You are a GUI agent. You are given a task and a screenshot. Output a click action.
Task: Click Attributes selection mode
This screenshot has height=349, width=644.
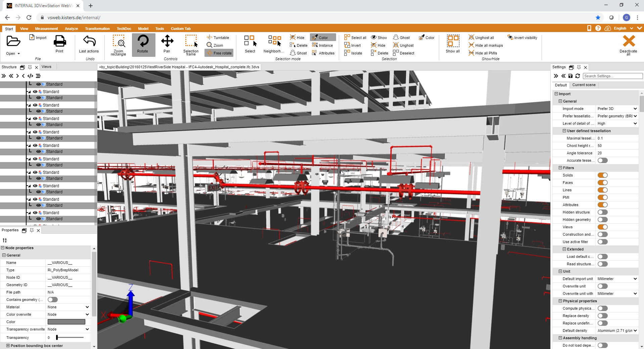click(x=323, y=53)
